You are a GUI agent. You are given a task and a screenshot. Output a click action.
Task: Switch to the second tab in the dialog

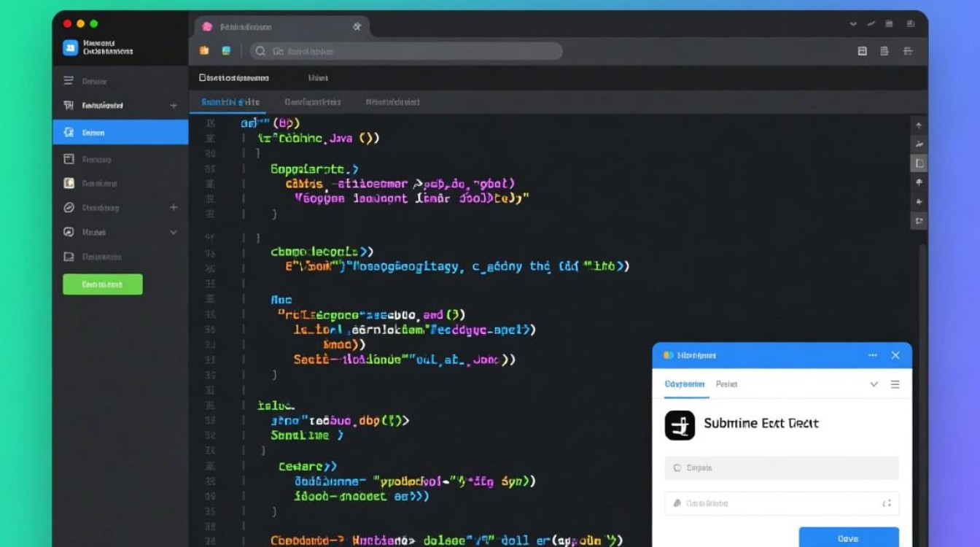[x=726, y=384]
